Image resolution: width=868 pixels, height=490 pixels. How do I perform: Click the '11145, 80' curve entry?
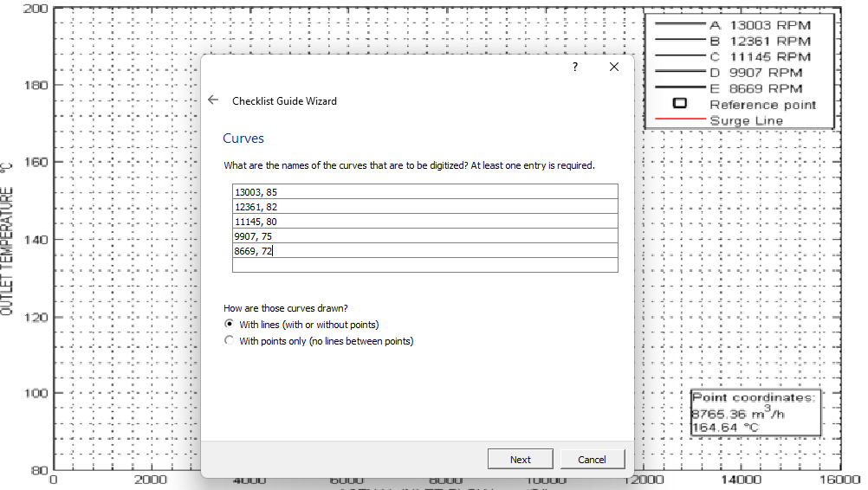(425, 222)
